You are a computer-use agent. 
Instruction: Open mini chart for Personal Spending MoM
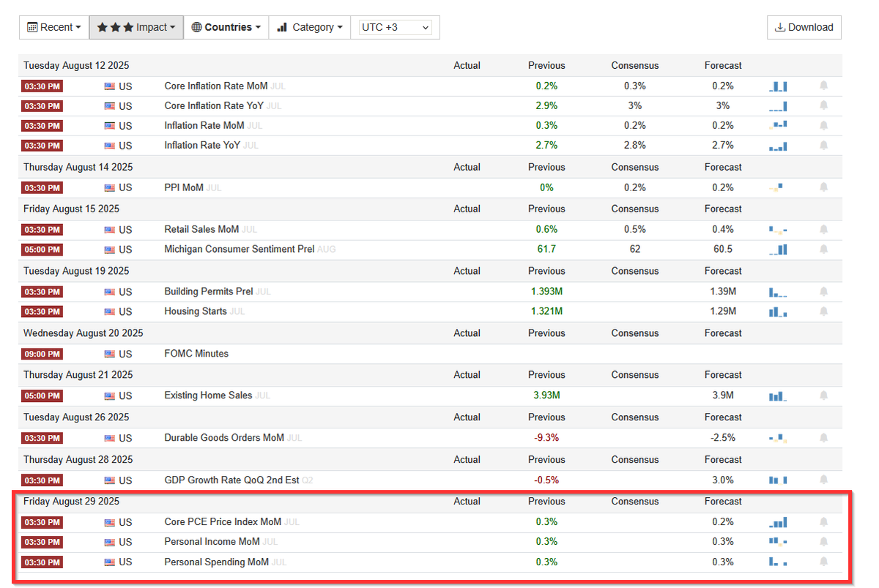tap(778, 562)
